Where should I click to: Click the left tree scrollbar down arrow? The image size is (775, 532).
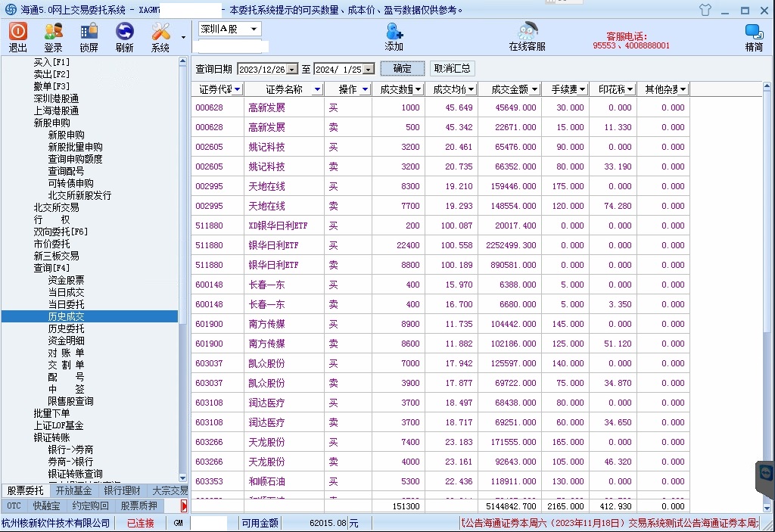tap(183, 478)
